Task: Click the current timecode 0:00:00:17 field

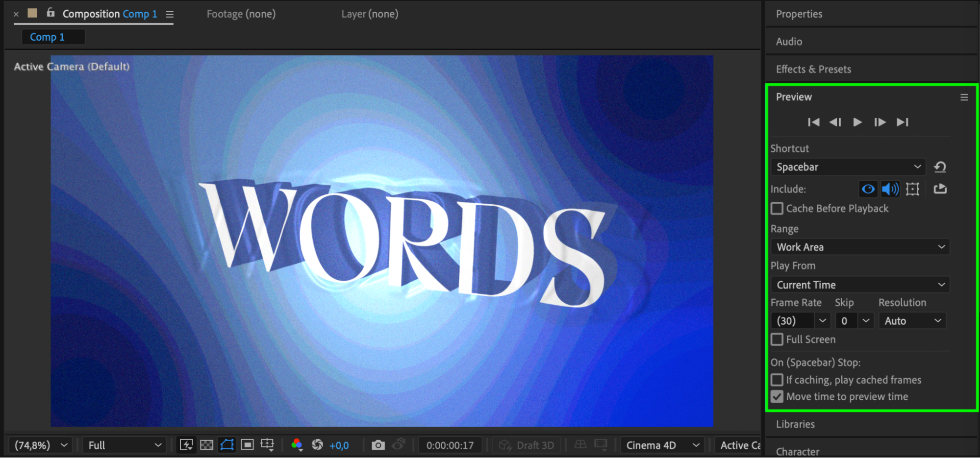Action: tap(450, 445)
